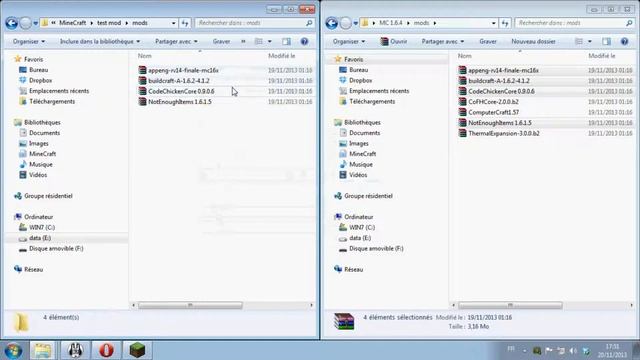This screenshot has height=360, width=640.
Task: Click Ouvrir button in right window
Action: pyautogui.click(x=394, y=42)
